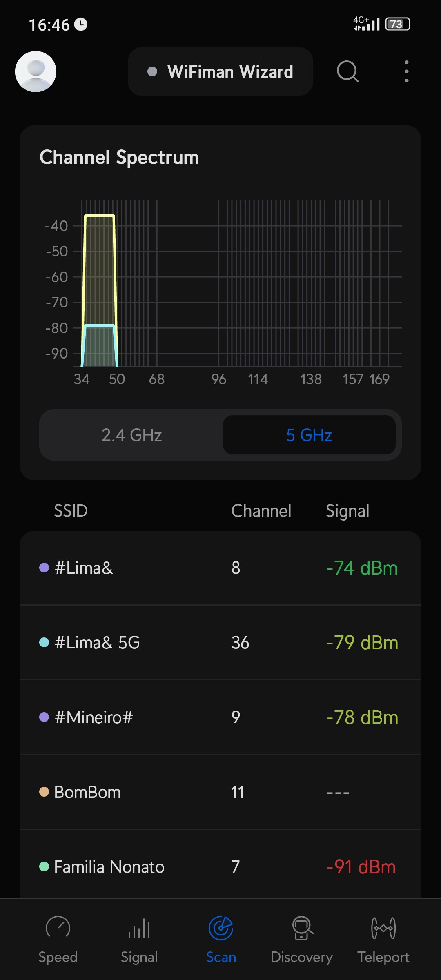Sort list by Channel column header
441x980 pixels.
point(261,511)
